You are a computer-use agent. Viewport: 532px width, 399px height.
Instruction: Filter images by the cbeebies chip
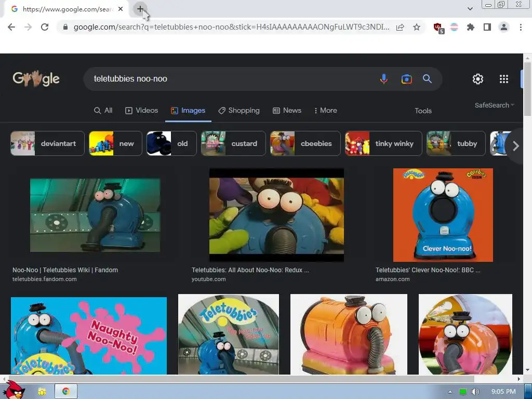click(x=305, y=143)
